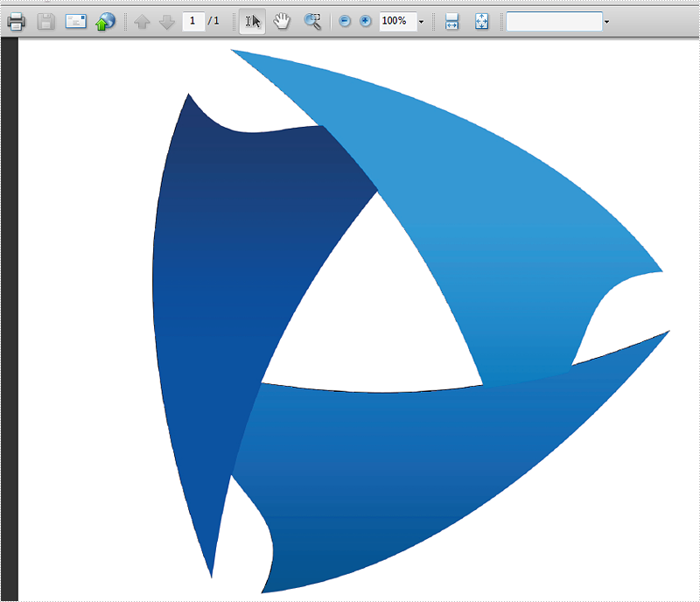The width and height of the screenshot is (700, 602).
Task: Click the upload to web globe icon
Action: pos(105,21)
